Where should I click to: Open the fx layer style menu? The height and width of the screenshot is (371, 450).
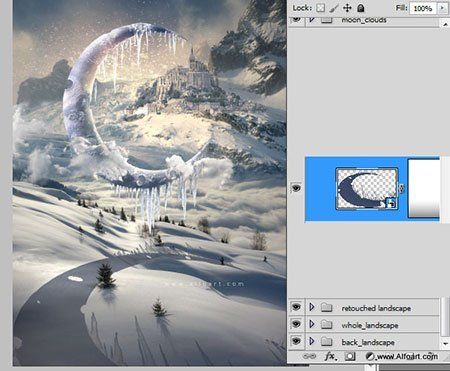330,357
